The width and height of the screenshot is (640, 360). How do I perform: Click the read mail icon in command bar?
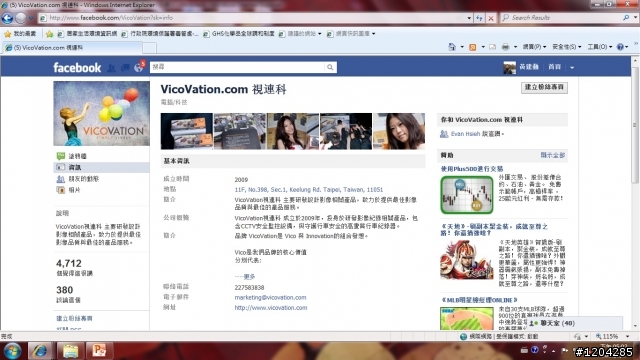point(492,47)
